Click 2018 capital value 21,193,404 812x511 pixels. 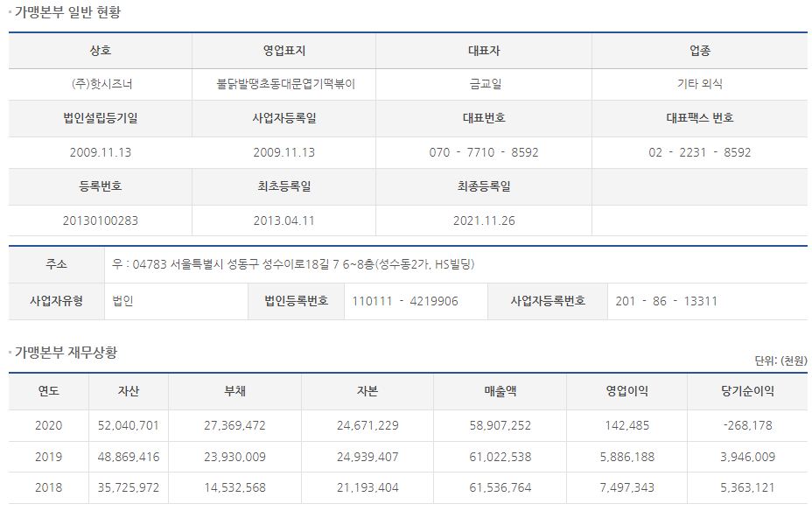pyautogui.click(x=367, y=487)
